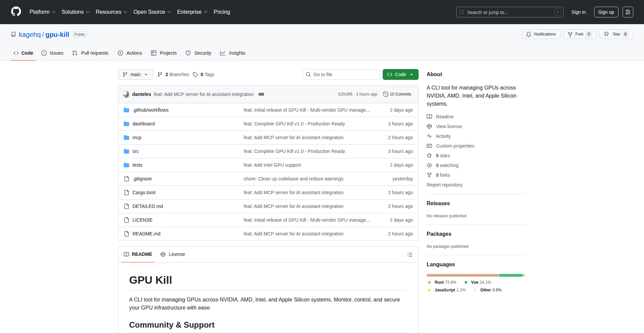The height and width of the screenshot is (333, 644).
Task: Open the mcp folder icon
Action: (x=126, y=137)
